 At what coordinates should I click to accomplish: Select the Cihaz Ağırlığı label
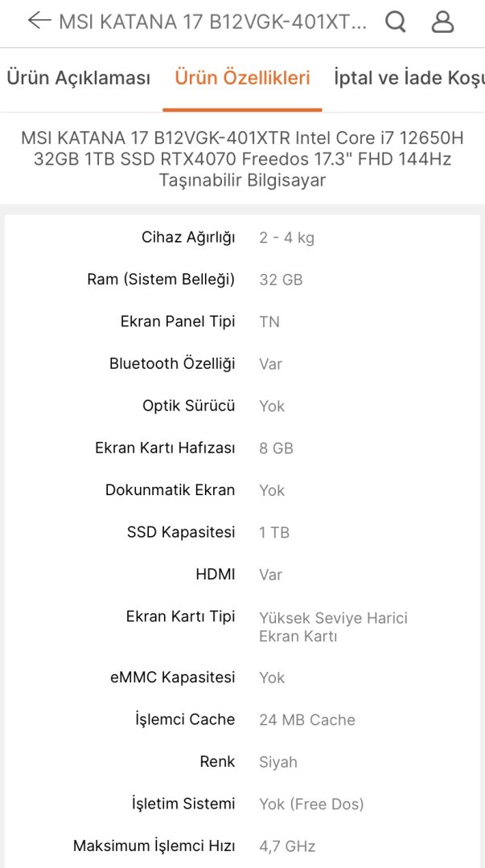pyautogui.click(x=188, y=237)
